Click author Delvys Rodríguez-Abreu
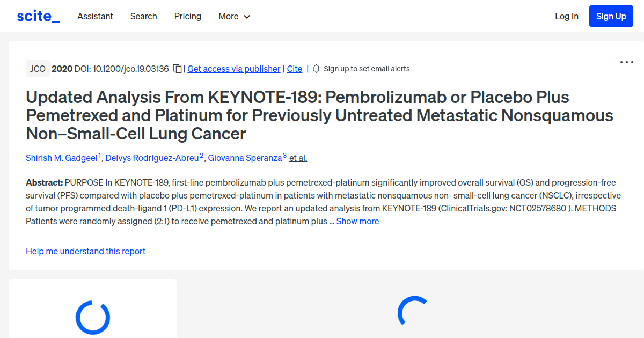Image resolution: width=644 pixels, height=338 pixels. (152, 158)
